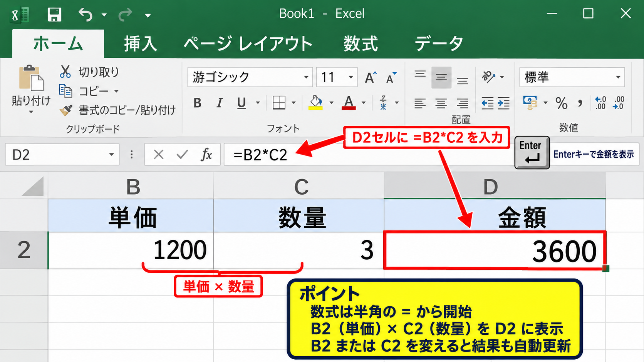Image resolution: width=644 pixels, height=362 pixels.
Task: Click the 貼り付け paste icon
Action: click(31, 78)
